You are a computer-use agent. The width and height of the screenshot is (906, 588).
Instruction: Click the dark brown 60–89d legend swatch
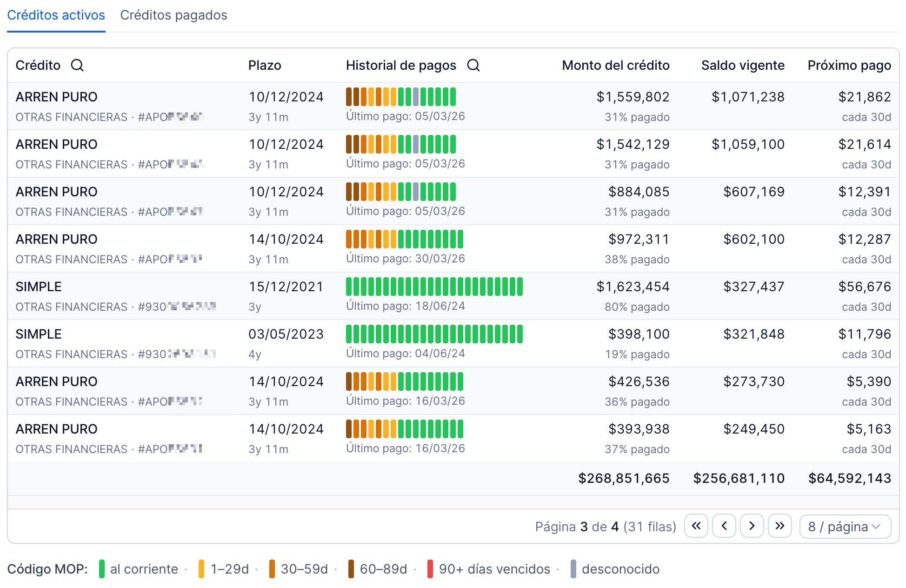tap(351, 569)
